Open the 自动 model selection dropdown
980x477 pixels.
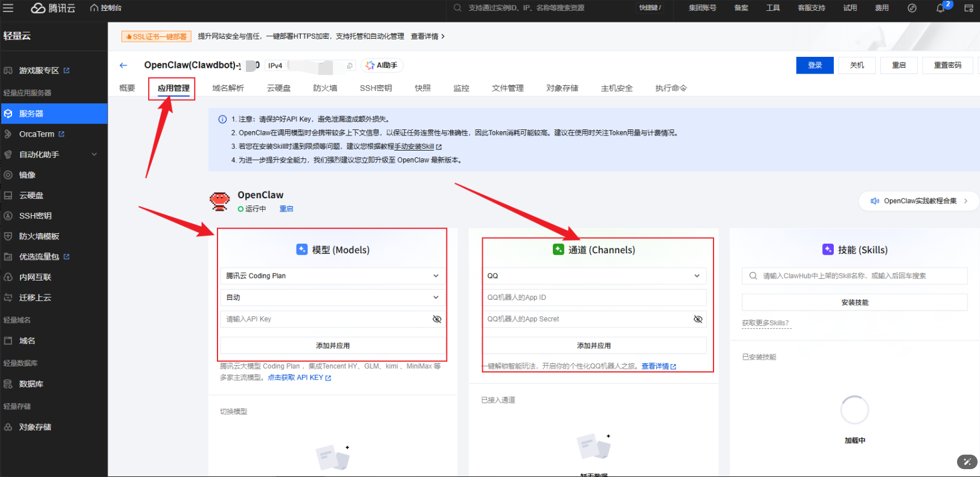(x=333, y=297)
